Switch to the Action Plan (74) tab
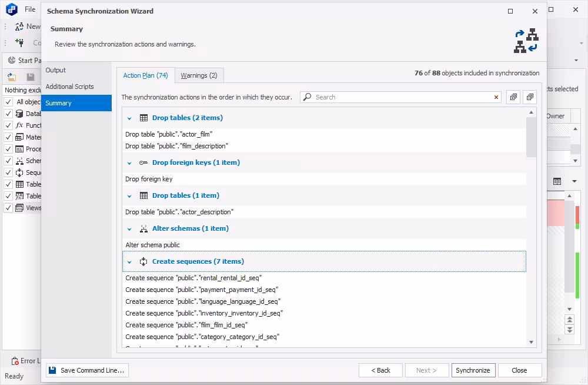The height and width of the screenshot is (385, 588). coord(145,75)
